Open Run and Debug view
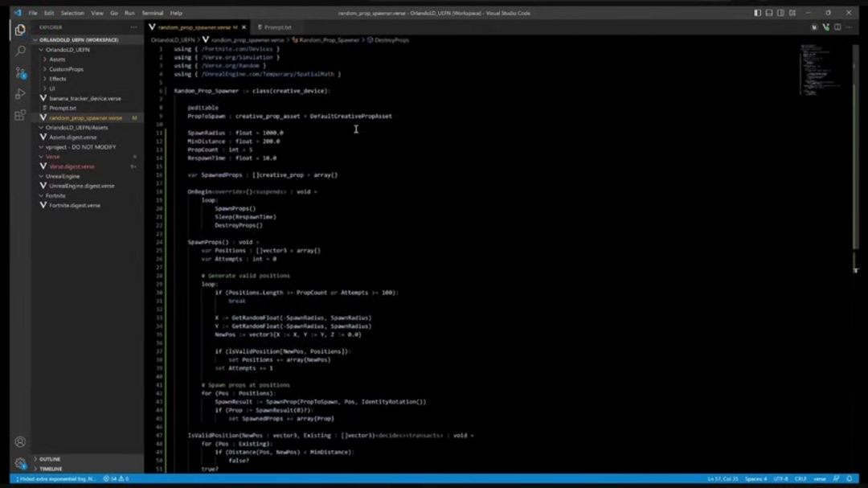The height and width of the screenshot is (488, 868). (x=20, y=94)
